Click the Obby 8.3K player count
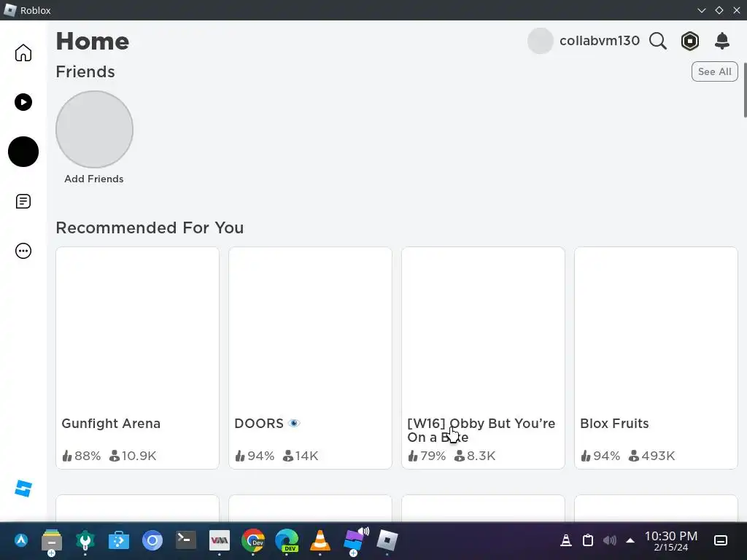The image size is (747, 560). point(475,456)
